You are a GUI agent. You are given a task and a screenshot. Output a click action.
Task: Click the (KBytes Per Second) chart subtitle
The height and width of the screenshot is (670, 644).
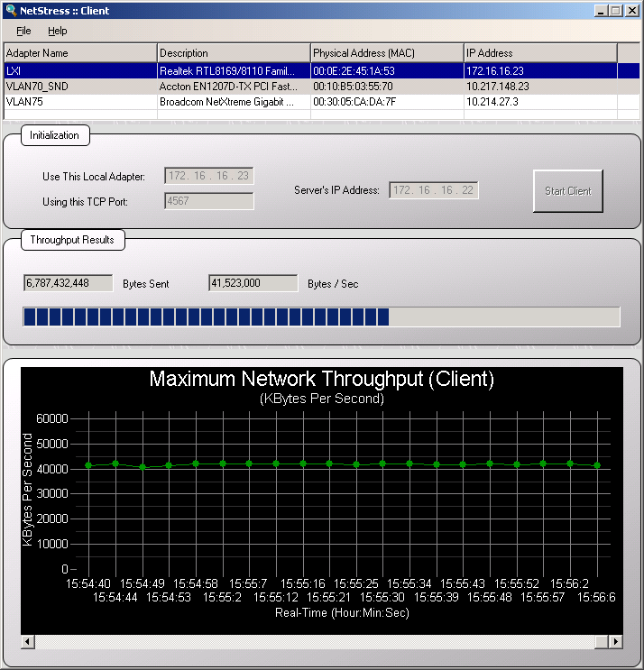(322, 399)
